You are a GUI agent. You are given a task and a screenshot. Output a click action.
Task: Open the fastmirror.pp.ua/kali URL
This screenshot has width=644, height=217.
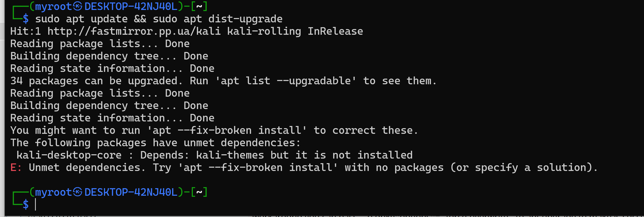(134, 31)
